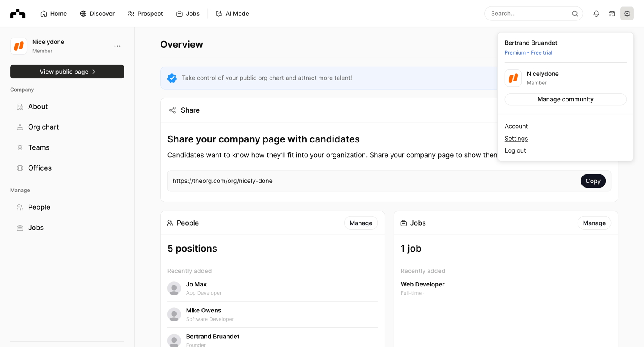The width and height of the screenshot is (644, 347).
Task: Open Prospect in top navigation
Action: (145, 14)
